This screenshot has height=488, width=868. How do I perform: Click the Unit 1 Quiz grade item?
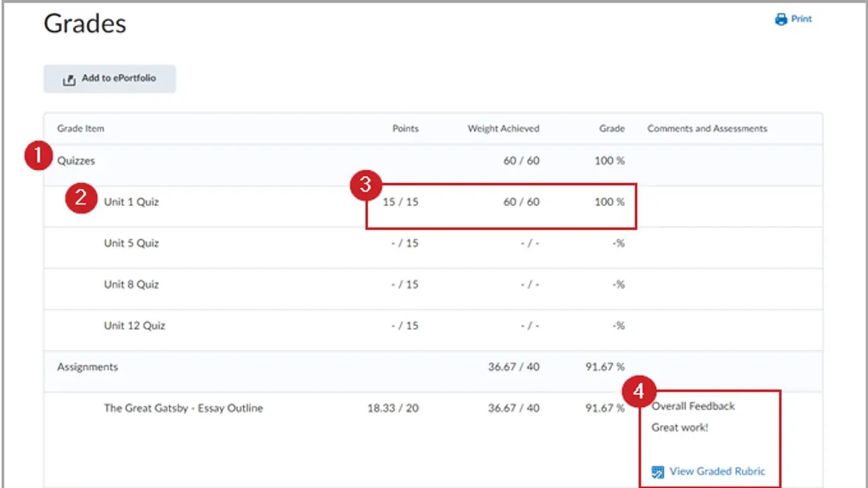131,202
